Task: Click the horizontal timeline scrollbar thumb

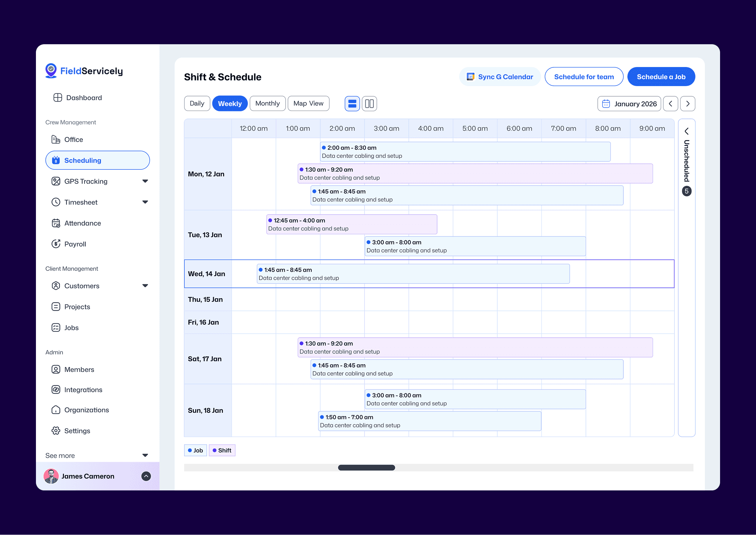Action: point(366,468)
